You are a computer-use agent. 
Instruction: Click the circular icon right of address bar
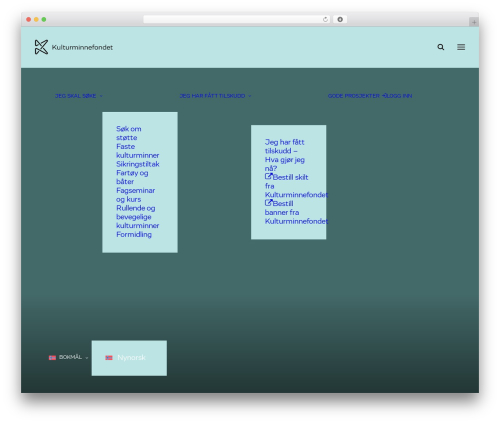click(340, 19)
